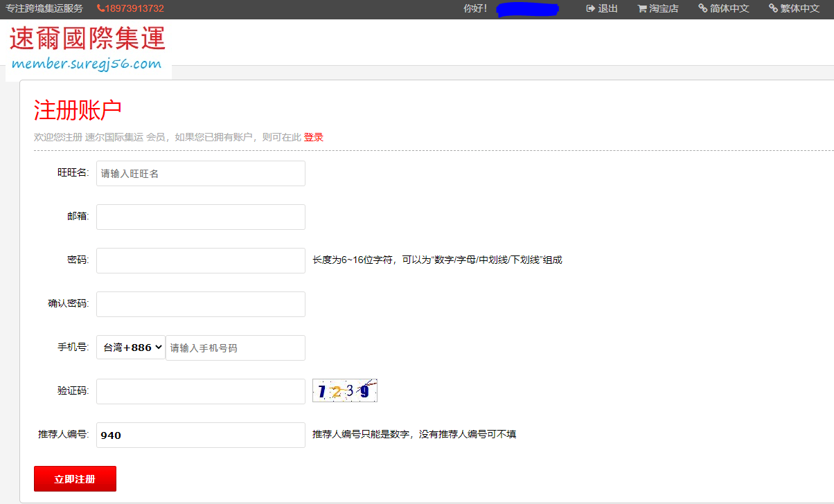Focus the 密码 input field
Viewport: 834px width, 504px height.
tap(201, 261)
